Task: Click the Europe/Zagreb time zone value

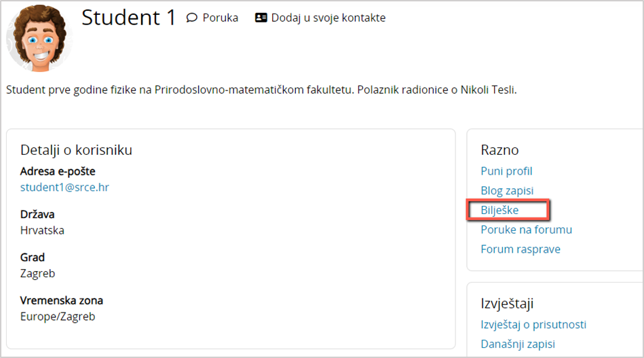Action: click(x=58, y=317)
